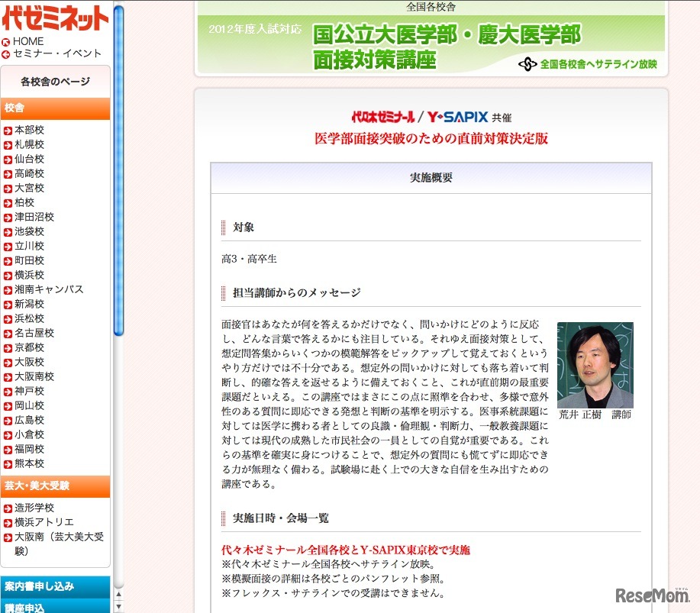700x613 pixels.
Task: Click the 各校舎のページ heading
Action: tap(56, 82)
